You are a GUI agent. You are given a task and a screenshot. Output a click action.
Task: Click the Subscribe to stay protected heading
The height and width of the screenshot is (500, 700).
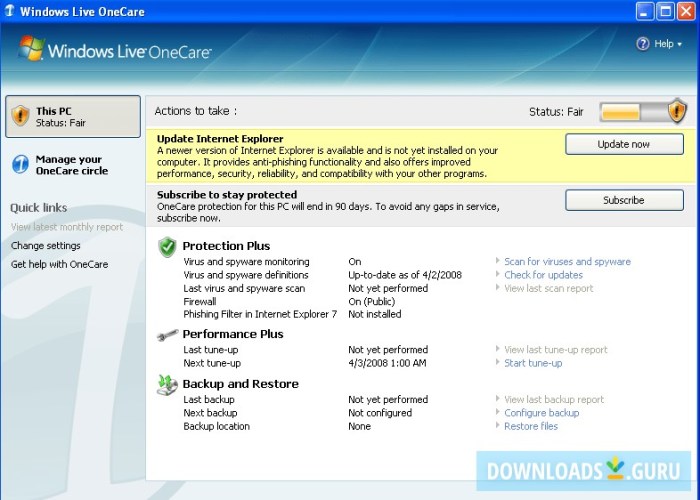[227, 195]
